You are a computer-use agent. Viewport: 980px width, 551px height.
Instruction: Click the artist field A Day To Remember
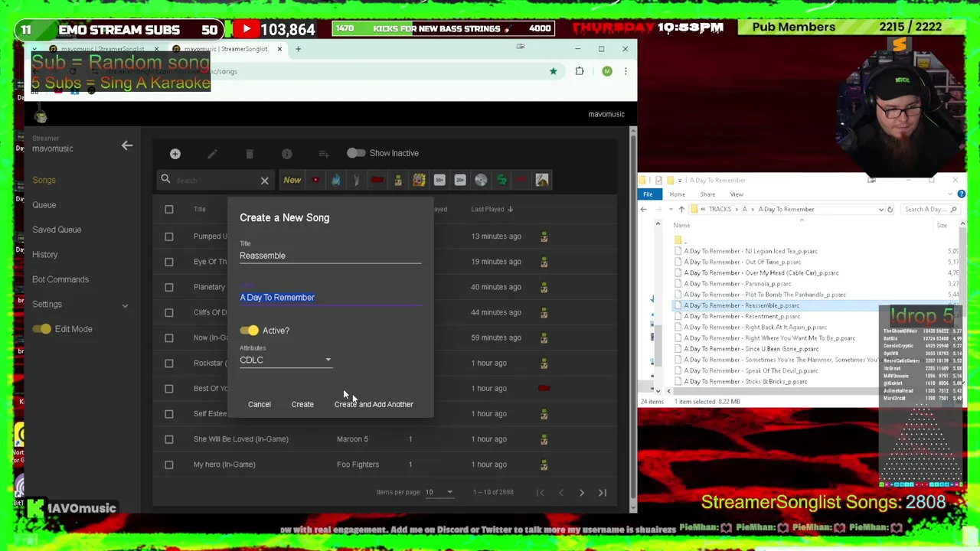pyautogui.click(x=330, y=297)
